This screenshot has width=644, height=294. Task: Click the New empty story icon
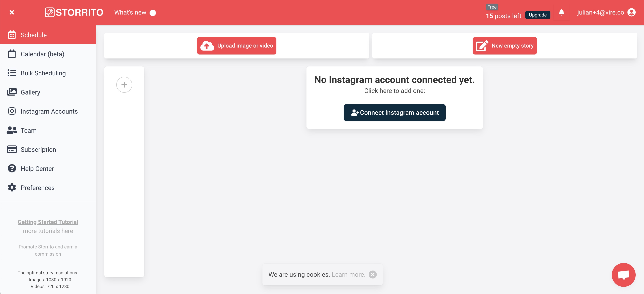[x=482, y=46]
